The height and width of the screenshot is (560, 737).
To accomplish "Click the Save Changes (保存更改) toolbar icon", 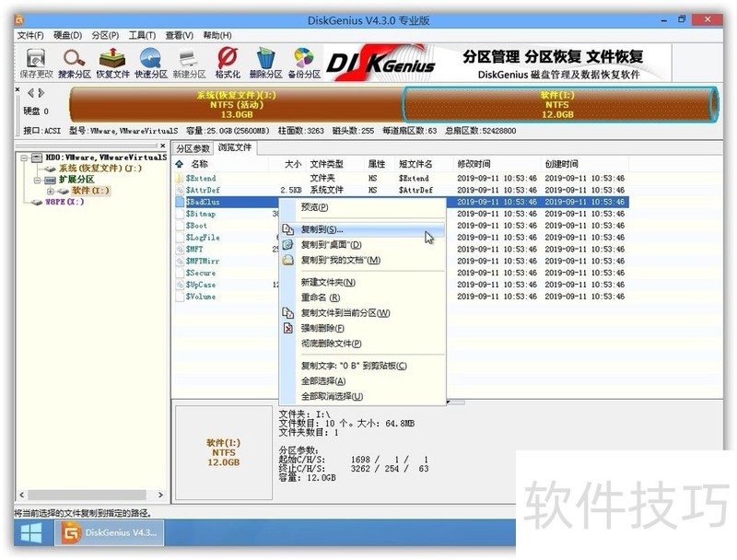I will coord(36,63).
